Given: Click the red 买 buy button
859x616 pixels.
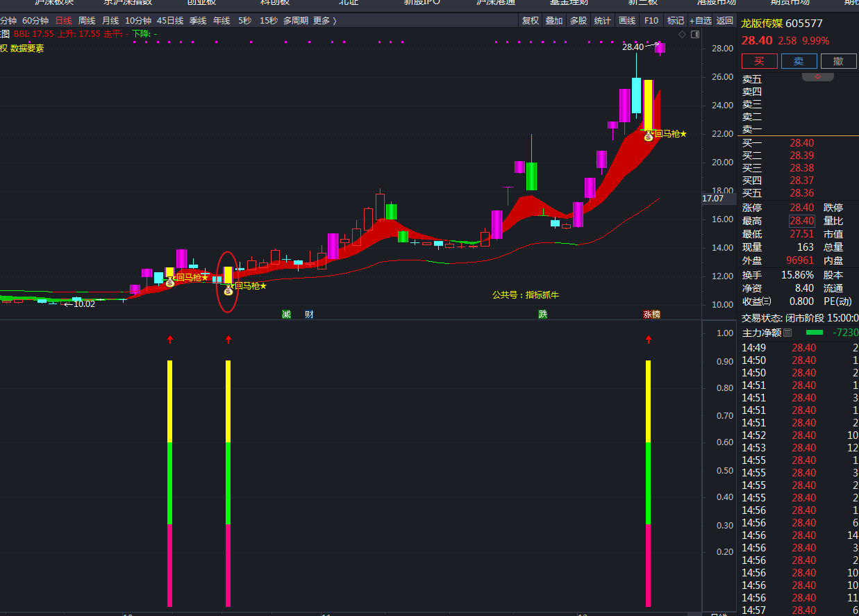Looking at the screenshot, I should click(760, 61).
